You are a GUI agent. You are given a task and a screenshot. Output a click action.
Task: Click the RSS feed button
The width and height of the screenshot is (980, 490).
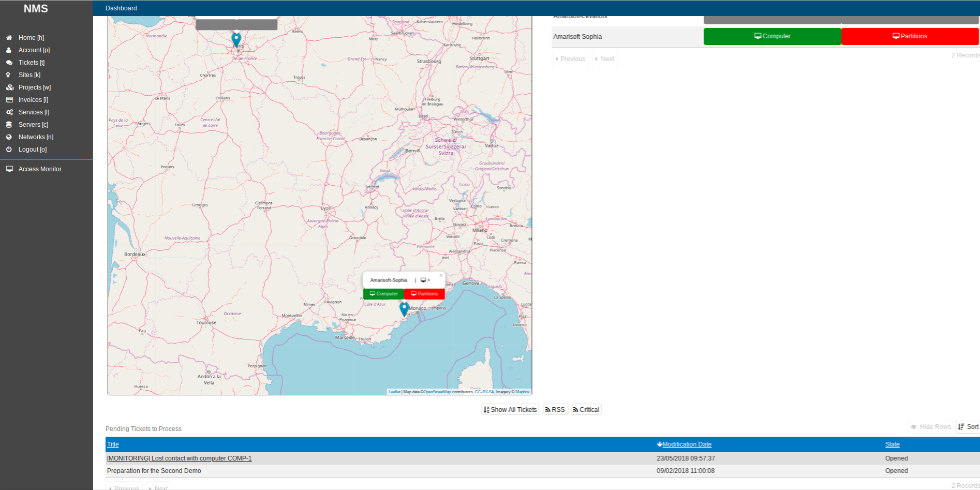coord(555,410)
